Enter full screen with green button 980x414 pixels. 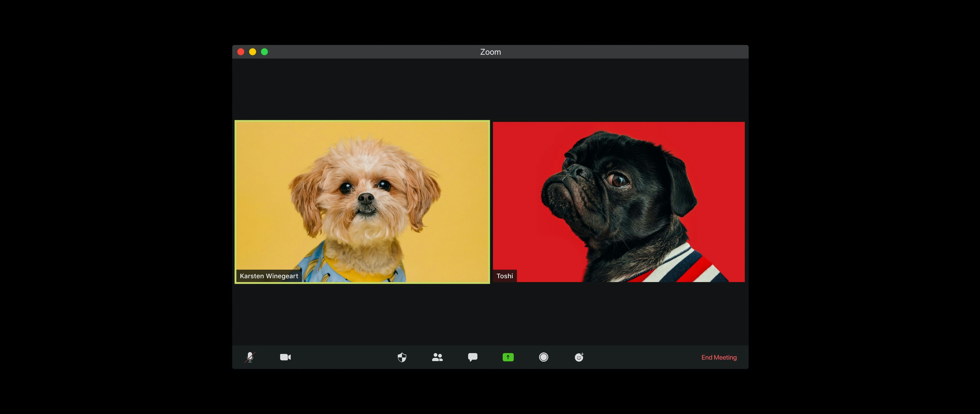pos(264,52)
